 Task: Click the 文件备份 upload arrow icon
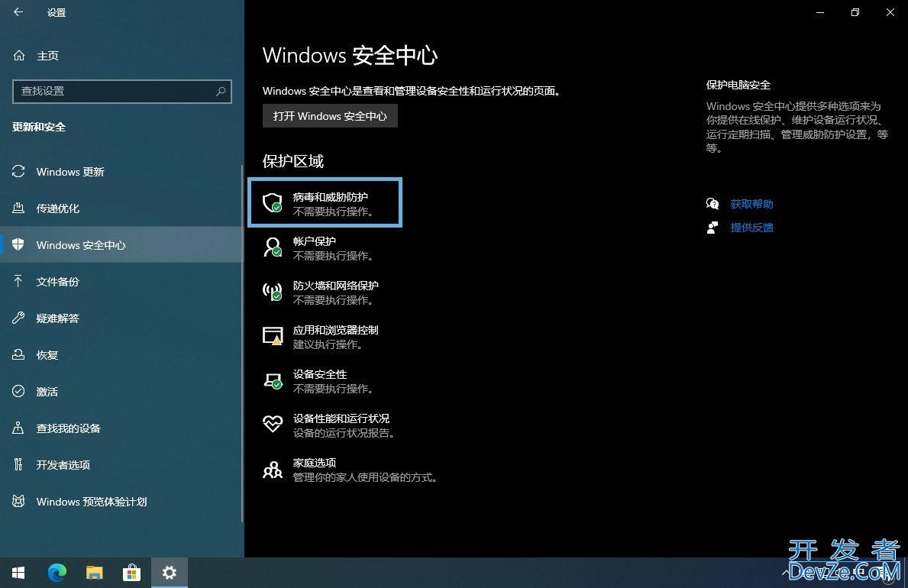18,282
